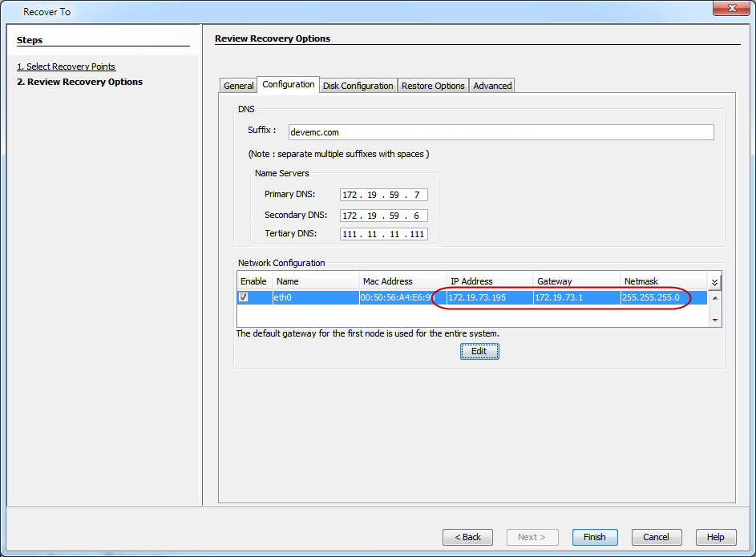Go back with the Back button
Viewport: 756px width, 557px height.
pyautogui.click(x=467, y=537)
